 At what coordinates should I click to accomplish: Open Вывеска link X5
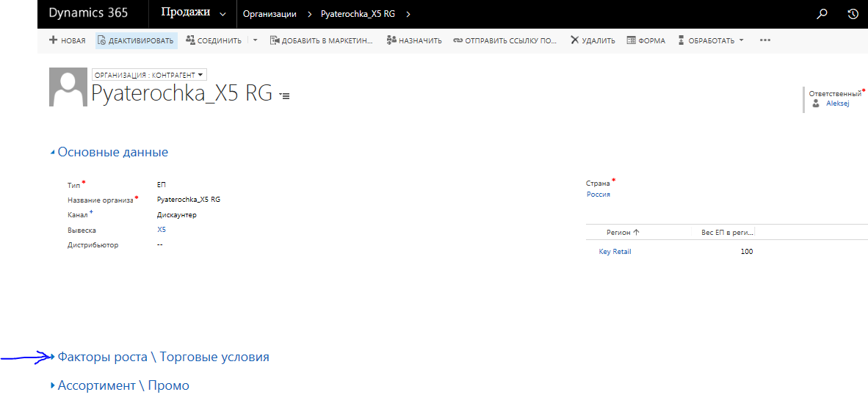(162, 230)
